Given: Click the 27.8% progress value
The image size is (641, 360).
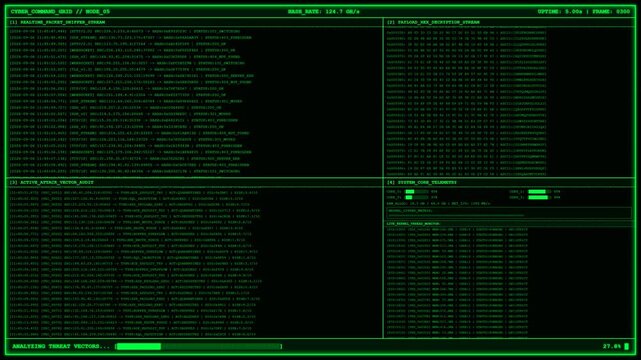Looking at the screenshot, I should pyautogui.click(x=612, y=346).
